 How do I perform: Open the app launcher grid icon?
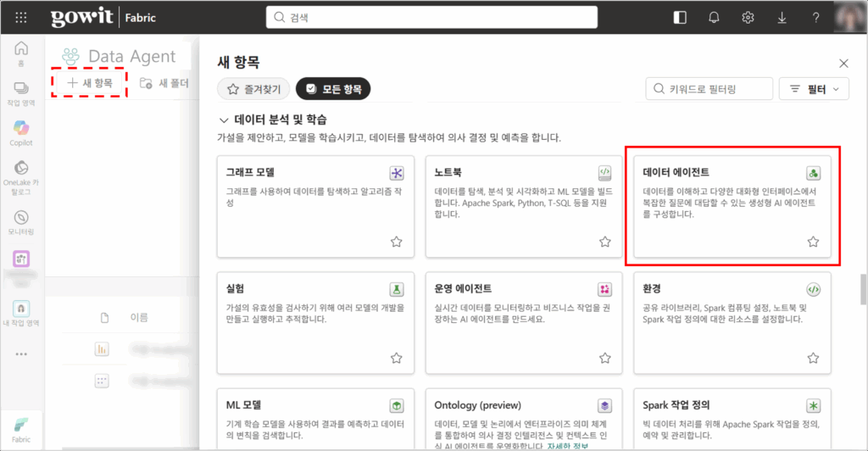21,18
